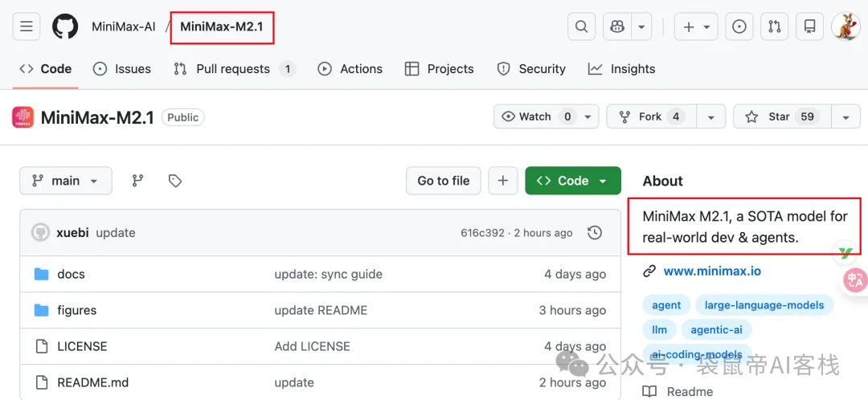View repository tags icon
Image resolution: width=868 pixels, height=400 pixels.
pos(175,181)
